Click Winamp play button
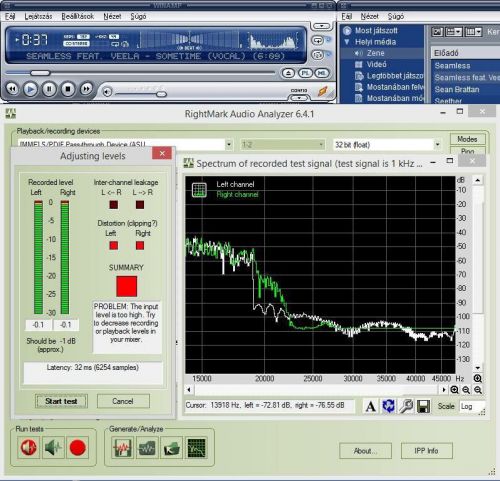Screen dimensions: 500x481 click(x=30, y=89)
